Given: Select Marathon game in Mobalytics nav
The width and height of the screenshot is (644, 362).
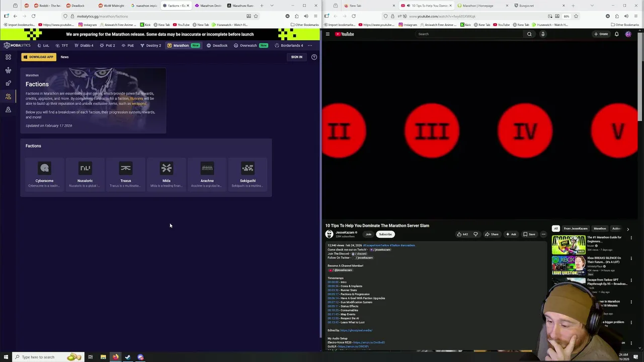Looking at the screenshot, I should [183, 45].
